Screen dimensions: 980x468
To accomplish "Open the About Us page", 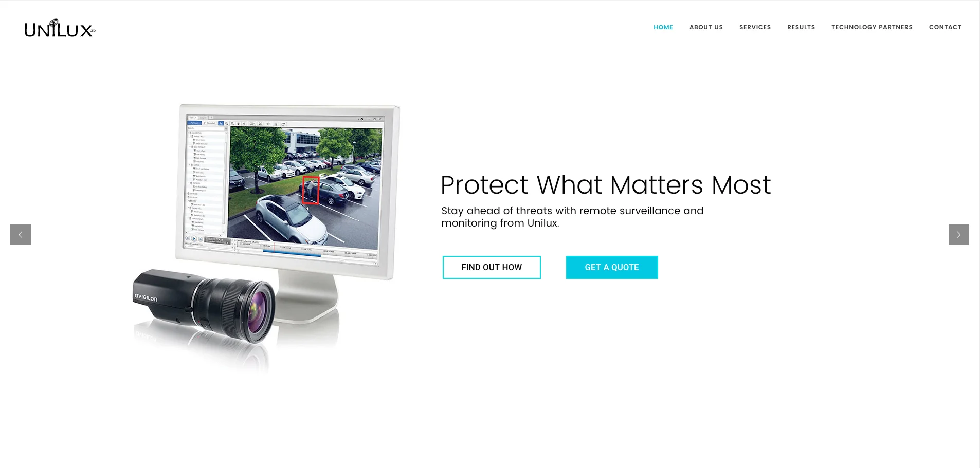I will click(x=706, y=27).
